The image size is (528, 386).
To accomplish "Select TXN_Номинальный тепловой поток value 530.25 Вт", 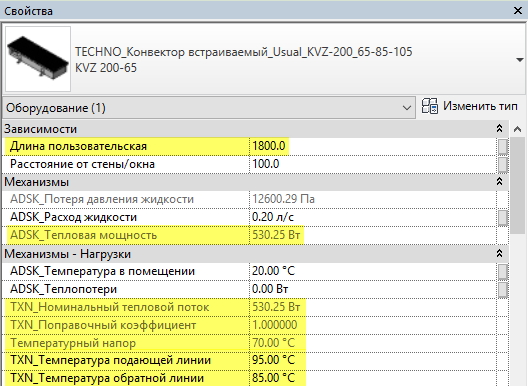I will pos(276,307).
